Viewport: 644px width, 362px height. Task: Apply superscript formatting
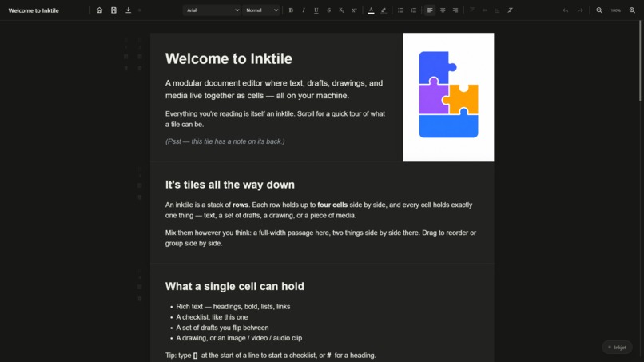click(354, 10)
